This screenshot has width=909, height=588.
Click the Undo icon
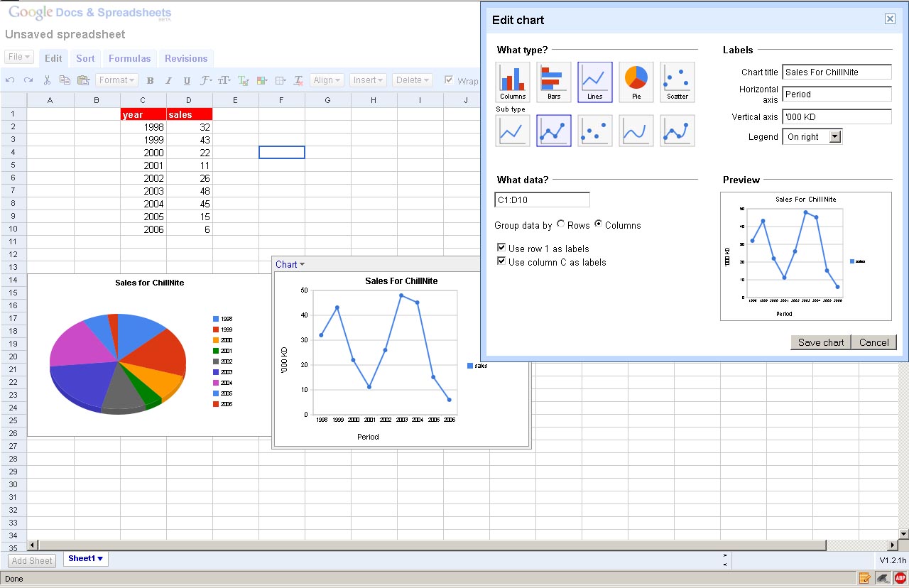(11, 80)
